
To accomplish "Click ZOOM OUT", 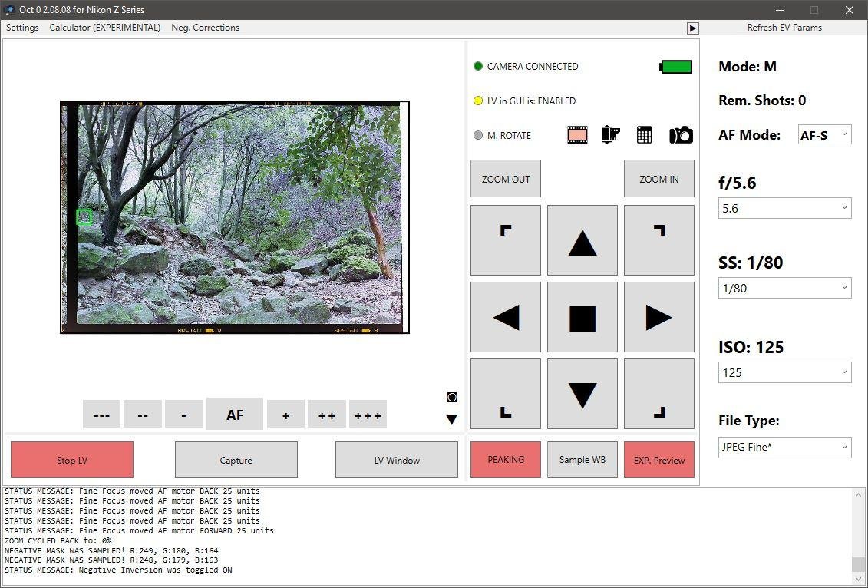I will coord(506,179).
